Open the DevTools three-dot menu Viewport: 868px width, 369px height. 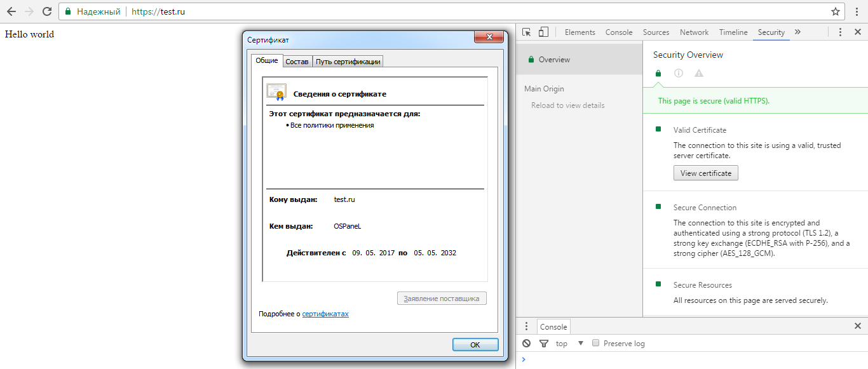840,32
